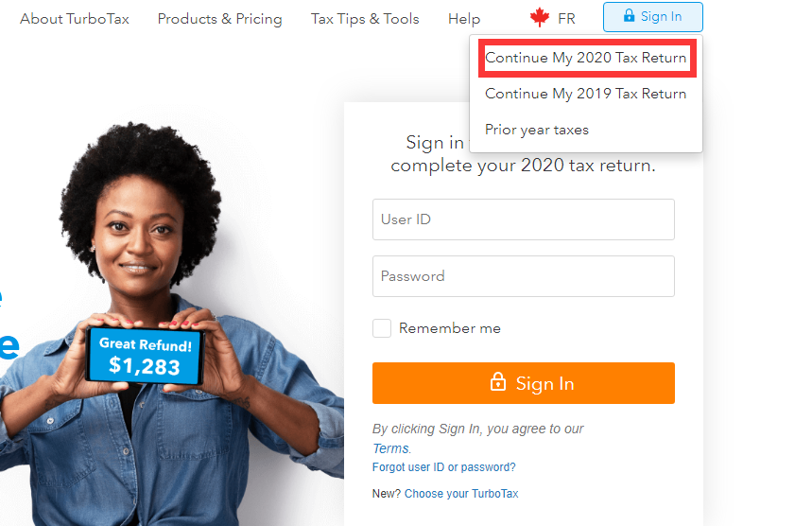Click the forgot password link

pos(488,467)
